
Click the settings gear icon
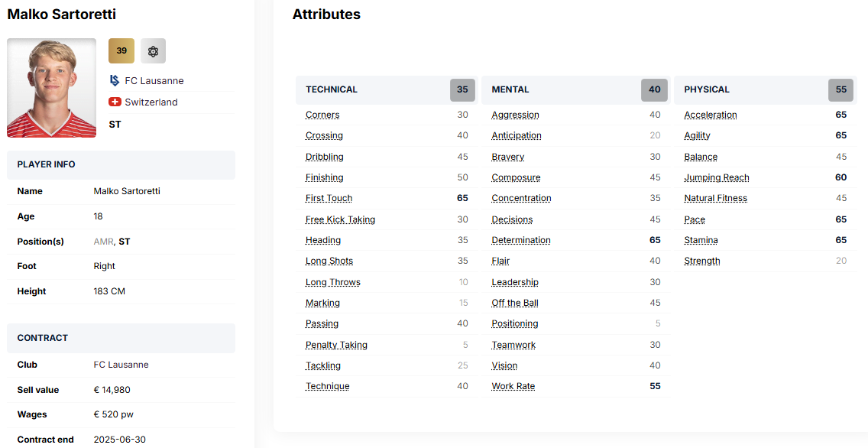tap(153, 51)
